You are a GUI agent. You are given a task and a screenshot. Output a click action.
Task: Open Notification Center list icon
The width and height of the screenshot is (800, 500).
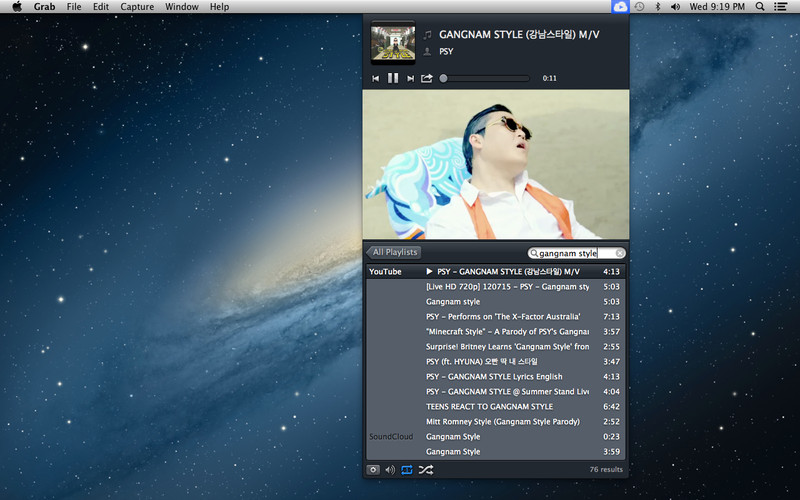pos(780,7)
